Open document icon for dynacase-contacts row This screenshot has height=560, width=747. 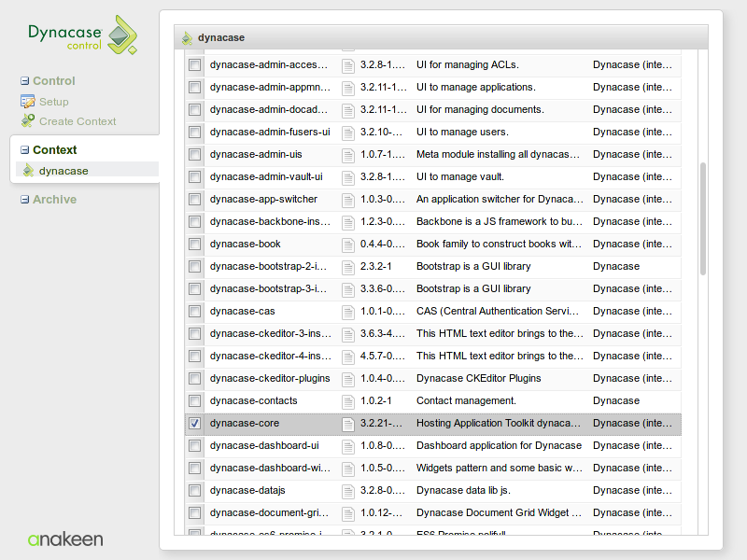tap(348, 401)
